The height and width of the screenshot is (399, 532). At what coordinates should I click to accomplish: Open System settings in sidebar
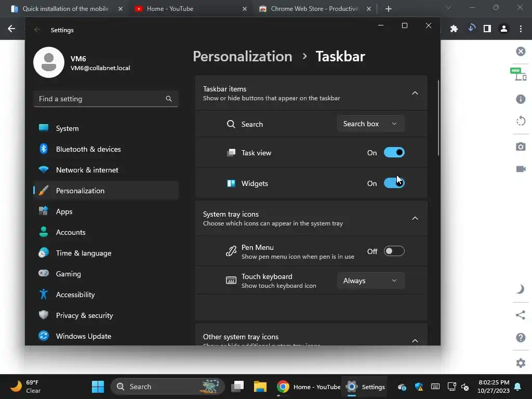pyautogui.click(x=106, y=128)
